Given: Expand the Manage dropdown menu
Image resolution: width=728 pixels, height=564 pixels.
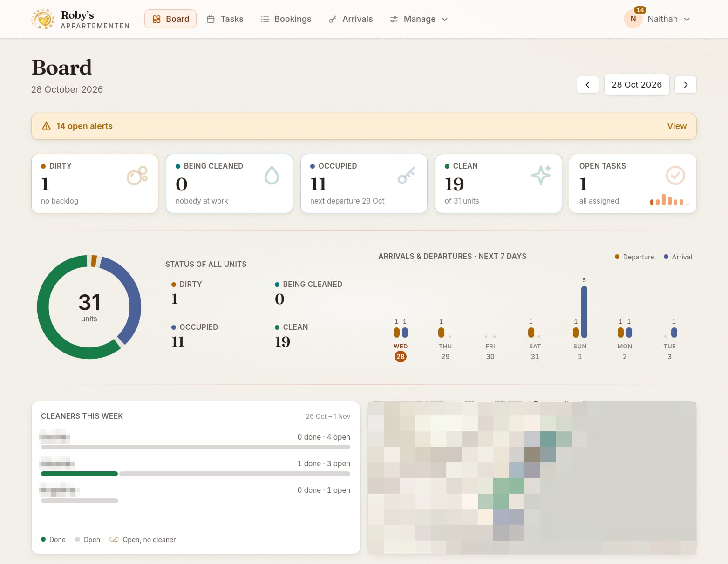Looking at the screenshot, I should point(419,19).
